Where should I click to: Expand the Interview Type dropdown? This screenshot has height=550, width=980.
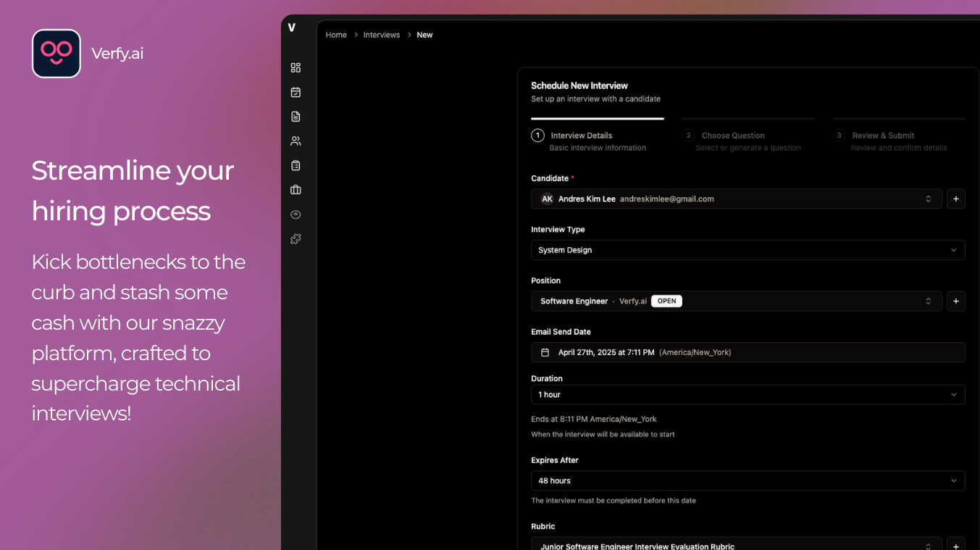747,250
